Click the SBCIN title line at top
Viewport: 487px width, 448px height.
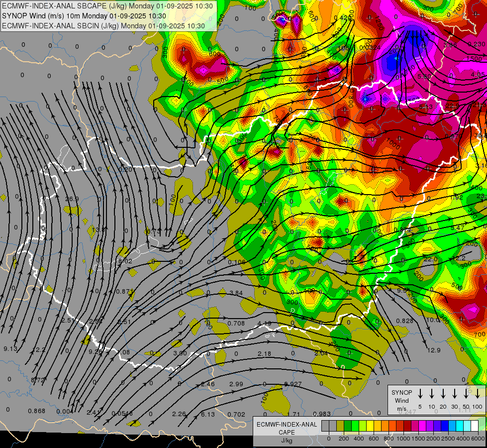(x=103, y=26)
